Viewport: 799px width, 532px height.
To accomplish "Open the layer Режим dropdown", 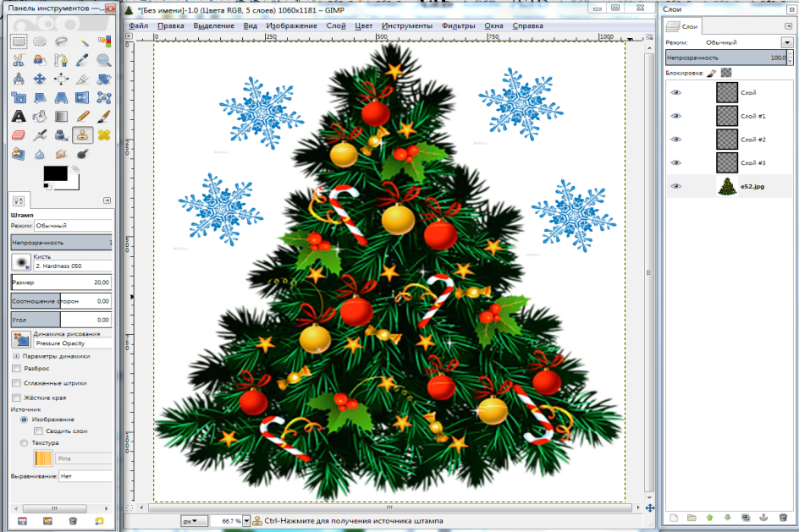I will click(x=786, y=42).
